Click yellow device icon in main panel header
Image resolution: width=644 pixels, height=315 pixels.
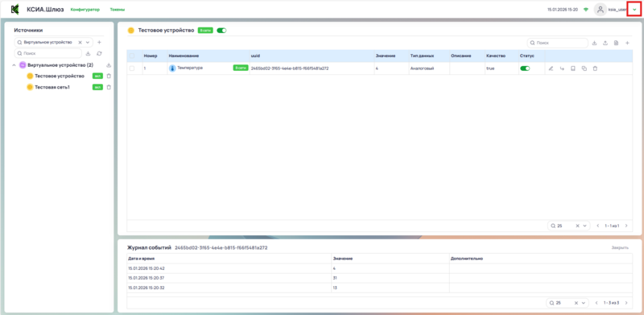131,31
